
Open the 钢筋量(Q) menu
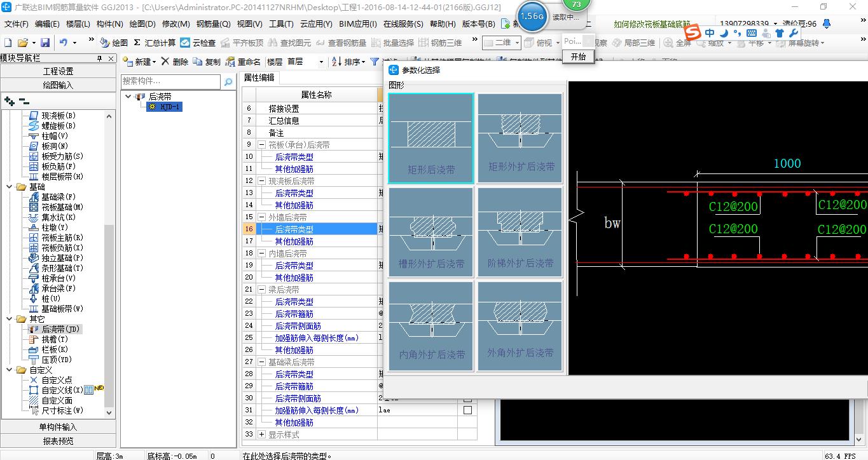(213, 24)
